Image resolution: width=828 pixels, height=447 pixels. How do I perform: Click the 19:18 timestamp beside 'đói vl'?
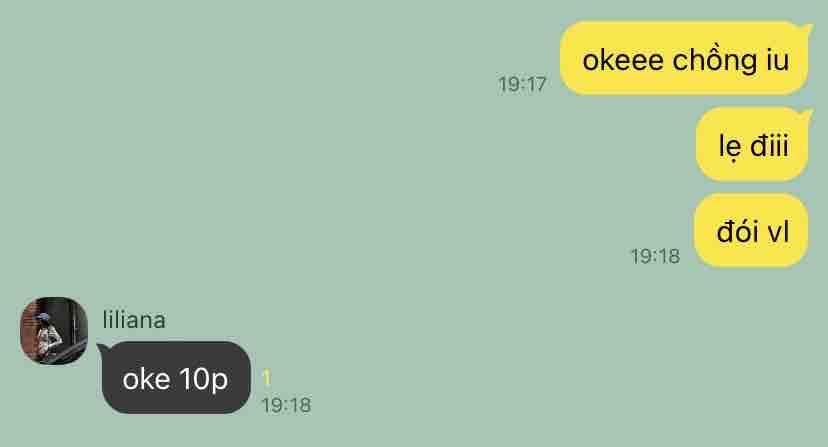655,256
